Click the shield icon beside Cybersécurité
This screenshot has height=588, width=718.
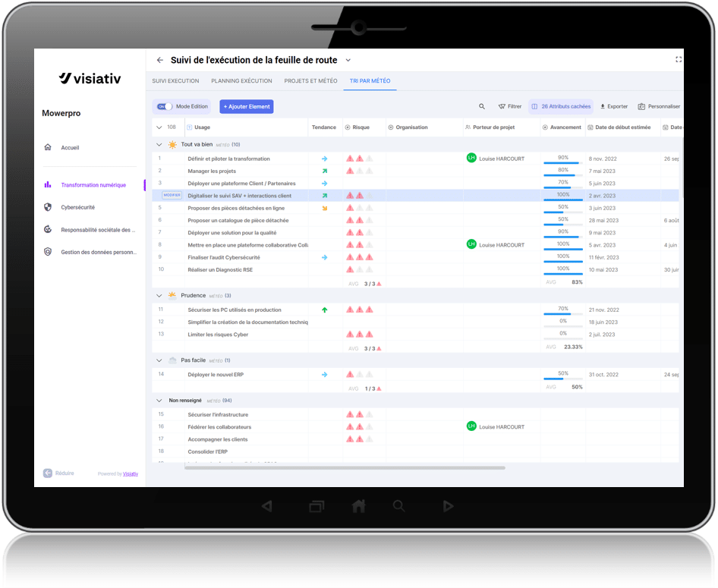click(x=48, y=207)
